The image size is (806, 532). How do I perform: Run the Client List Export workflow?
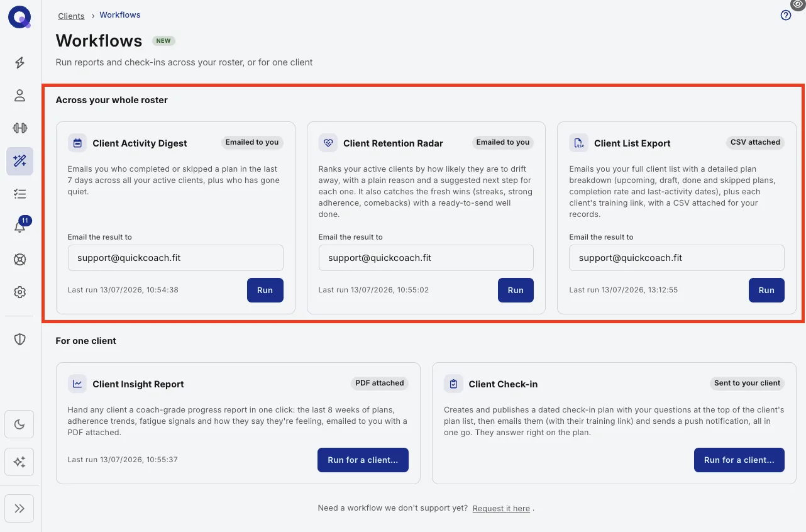766,291
